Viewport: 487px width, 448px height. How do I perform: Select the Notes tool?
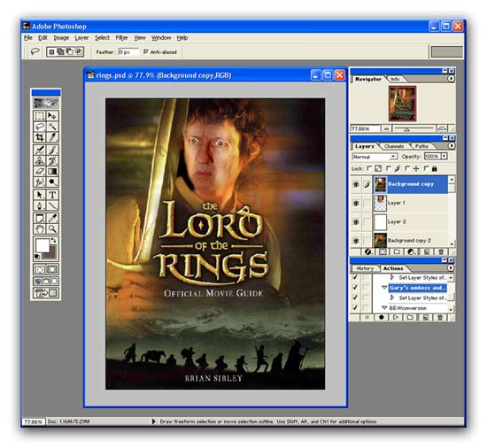coord(40,219)
